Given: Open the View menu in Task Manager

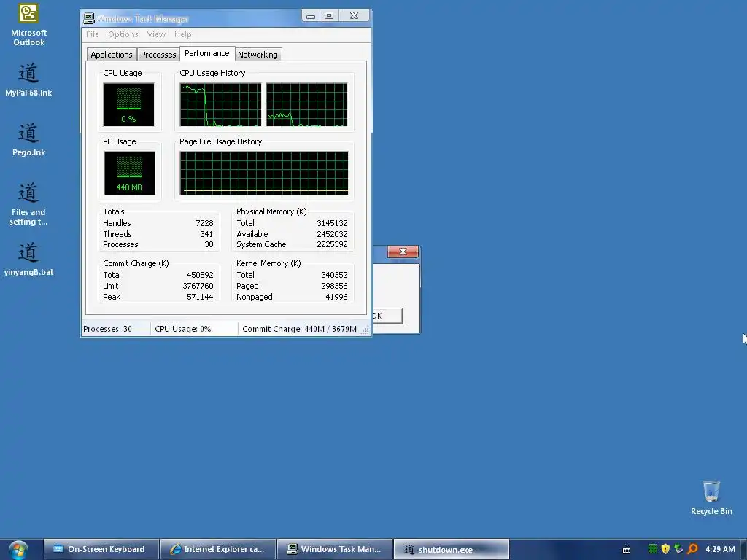Looking at the screenshot, I should coord(156,34).
